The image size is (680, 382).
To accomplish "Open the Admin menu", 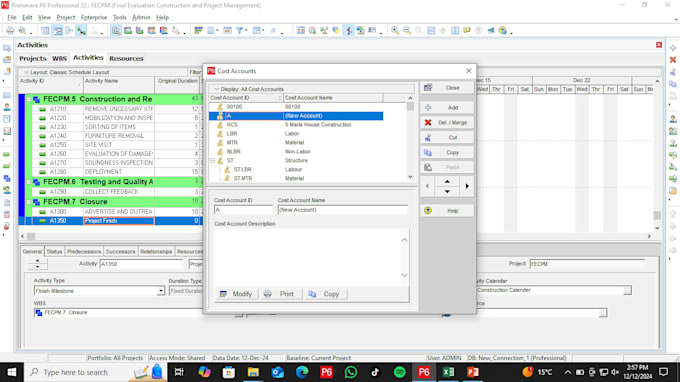I will (141, 17).
